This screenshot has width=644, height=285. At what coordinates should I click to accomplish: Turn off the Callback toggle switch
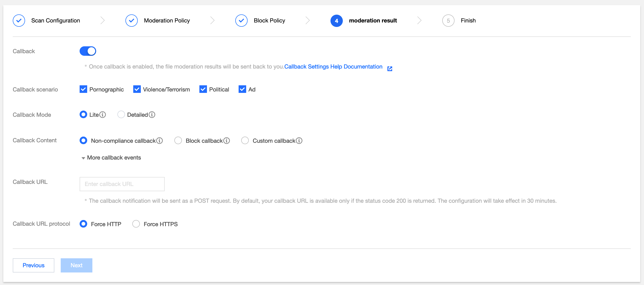tap(88, 51)
